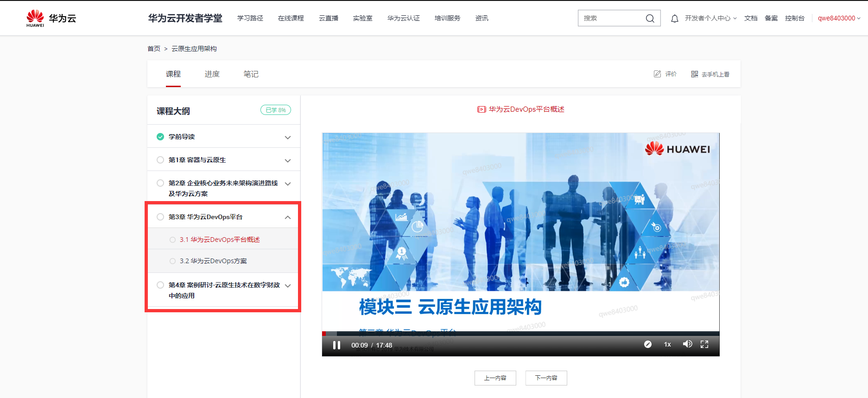Screen dimensions: 868x398
Task: Open the 文档 link
Action: coord(751,19)
